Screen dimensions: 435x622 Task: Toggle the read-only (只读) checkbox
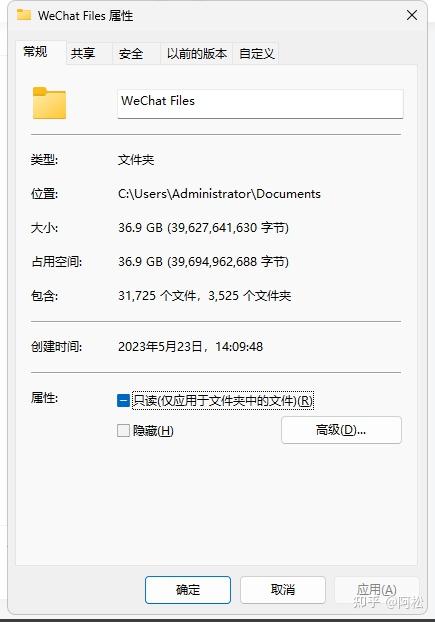click(x=123, y=400)
